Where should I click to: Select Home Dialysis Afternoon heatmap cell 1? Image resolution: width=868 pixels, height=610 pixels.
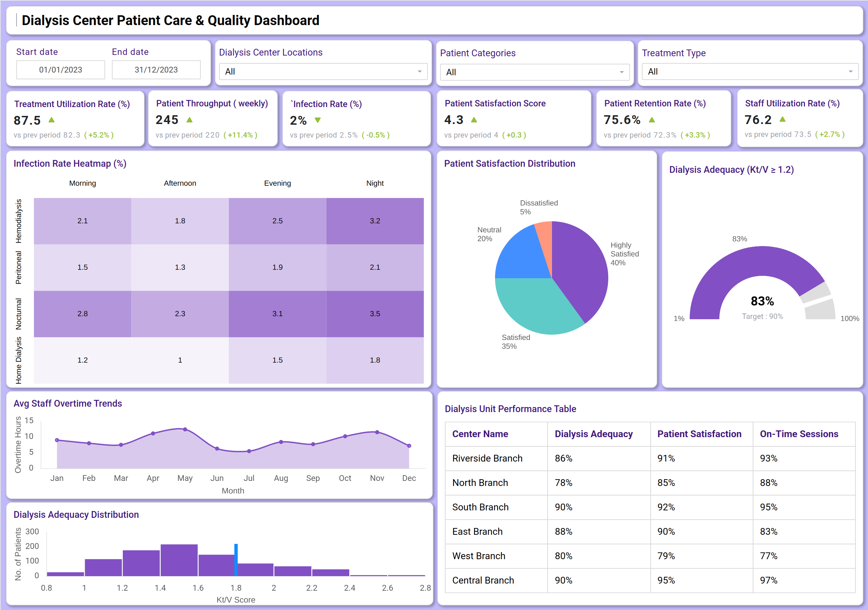(180, 360)
